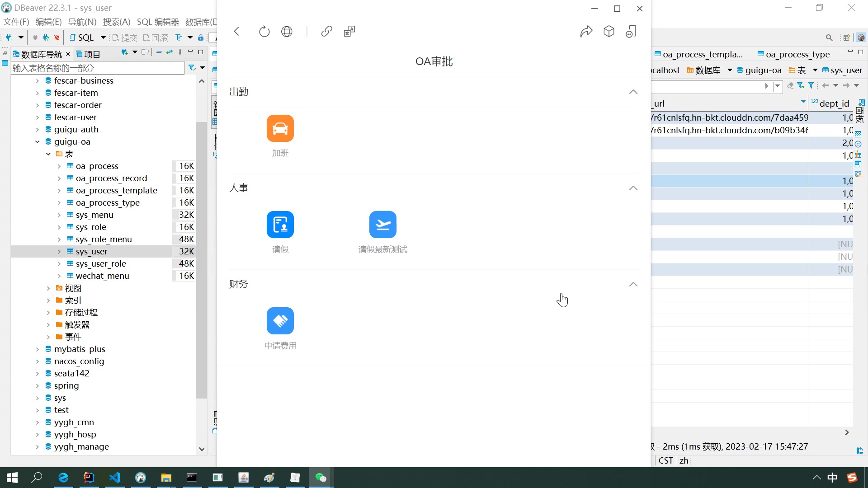Screen dimensions: 868x488
Task: Select the sys_role_menu table
Action: pyautogui.click(x=104, y=239)
